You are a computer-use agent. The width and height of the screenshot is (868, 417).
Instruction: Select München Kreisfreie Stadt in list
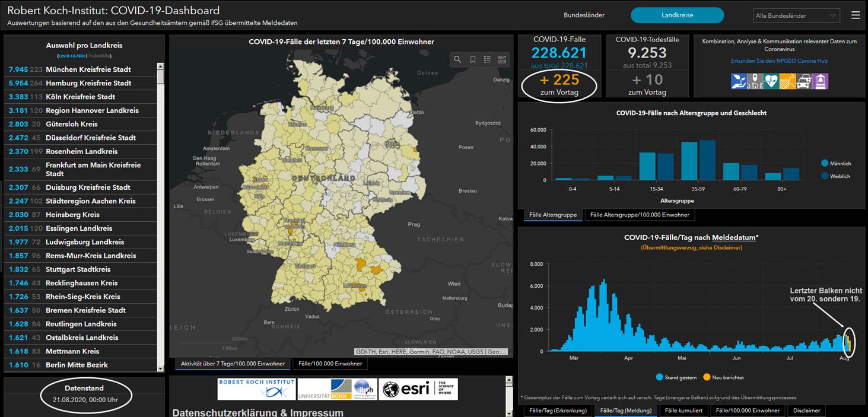88,69
